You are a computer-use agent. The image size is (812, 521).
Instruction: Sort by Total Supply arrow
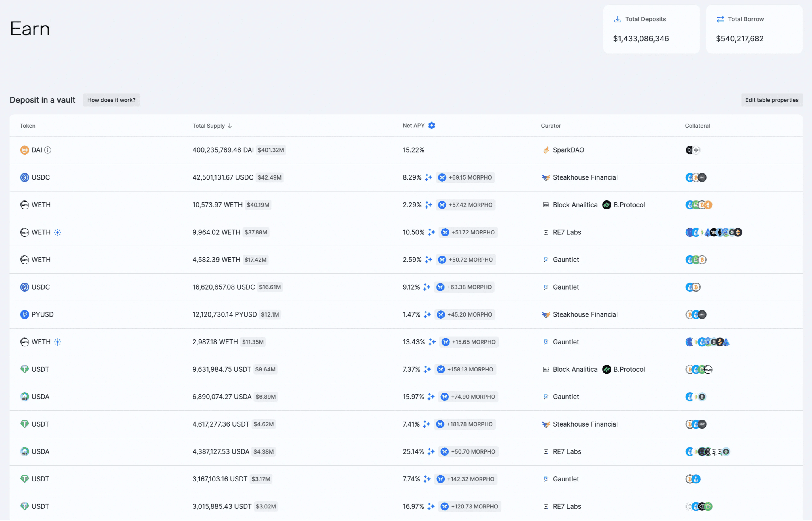click(x=230, y=126)
